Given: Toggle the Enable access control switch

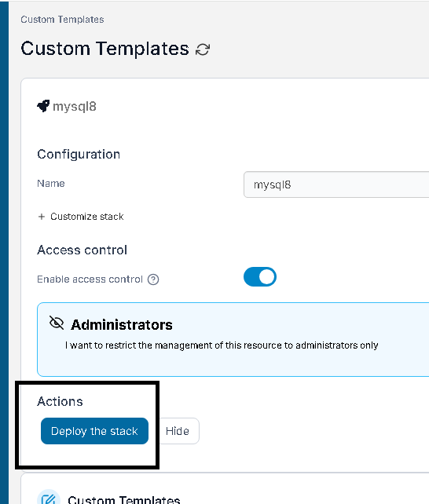Looking at the screenshot, I should pyautogui.click(x=260, y=277).
